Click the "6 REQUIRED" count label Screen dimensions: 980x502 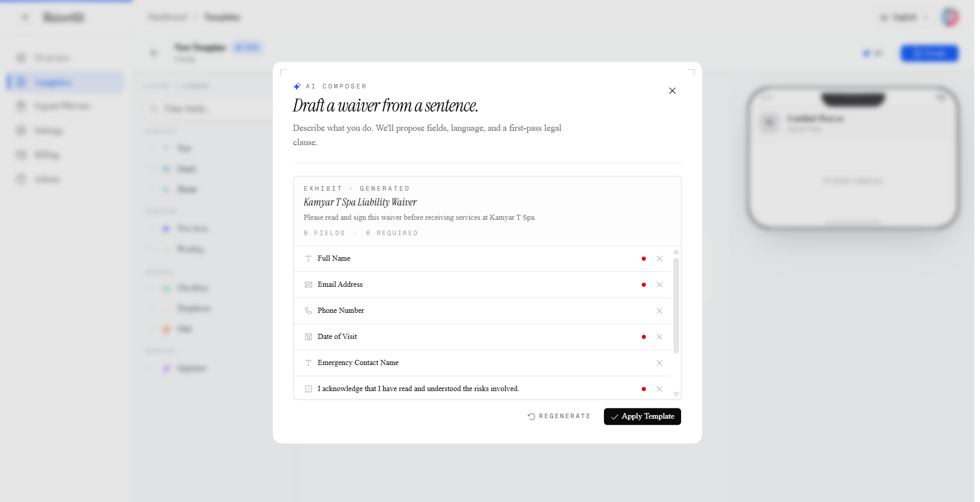[x=392, y=233]
